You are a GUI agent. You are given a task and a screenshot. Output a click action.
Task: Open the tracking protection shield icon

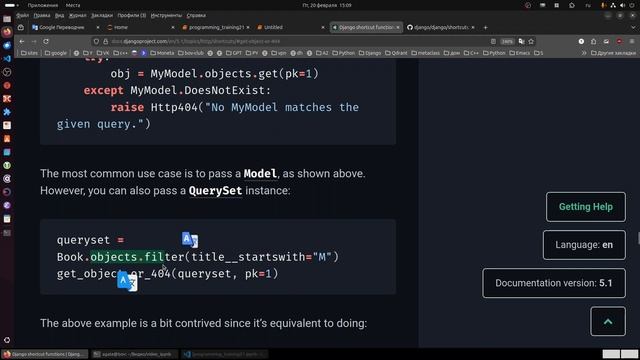click(x=96, y=41)
